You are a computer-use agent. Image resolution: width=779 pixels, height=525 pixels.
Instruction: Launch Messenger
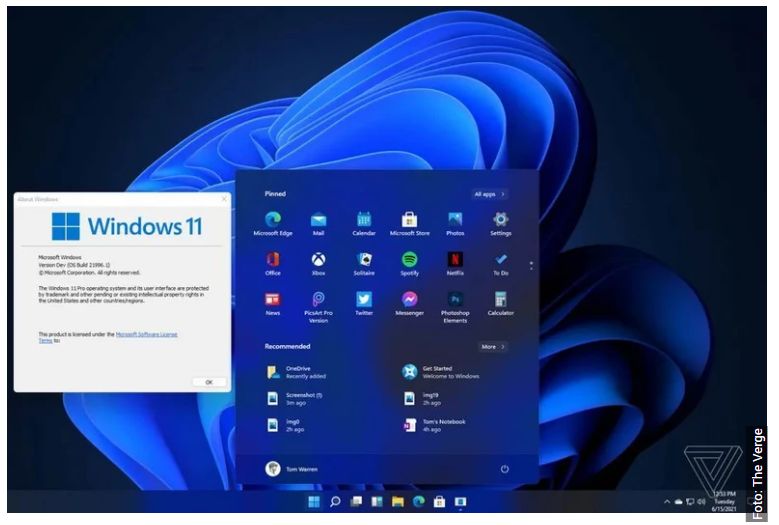(x=409, y=303)
